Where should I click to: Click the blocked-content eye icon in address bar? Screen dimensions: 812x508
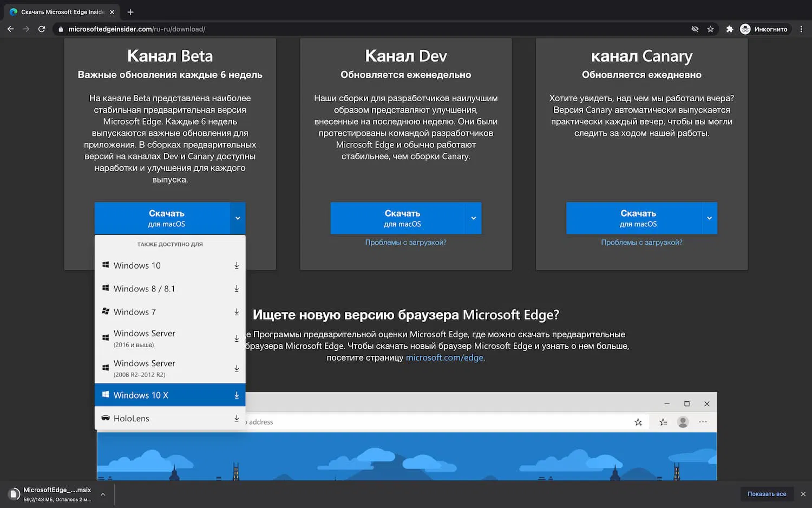click(x=695, y=29)
